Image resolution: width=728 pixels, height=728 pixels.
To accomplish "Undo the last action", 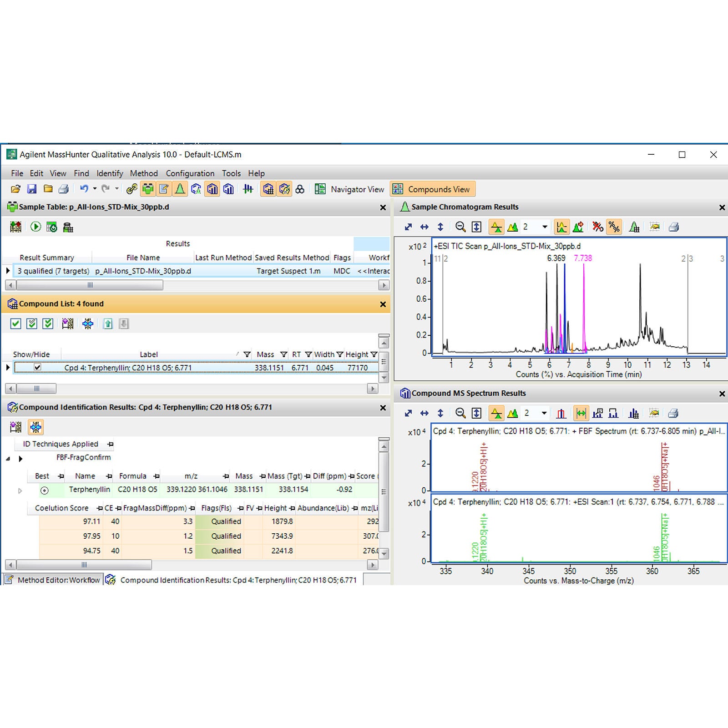I will 84,189.
